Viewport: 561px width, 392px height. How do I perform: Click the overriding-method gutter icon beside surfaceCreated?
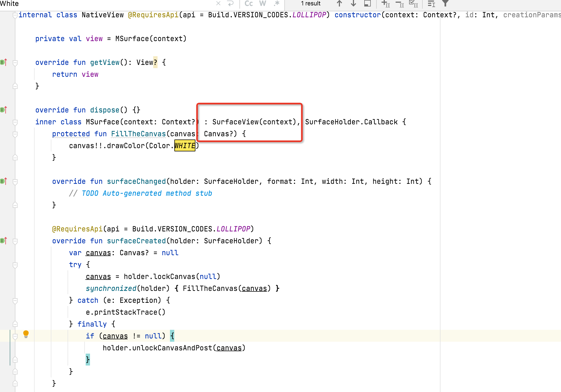tap(3, 240)
